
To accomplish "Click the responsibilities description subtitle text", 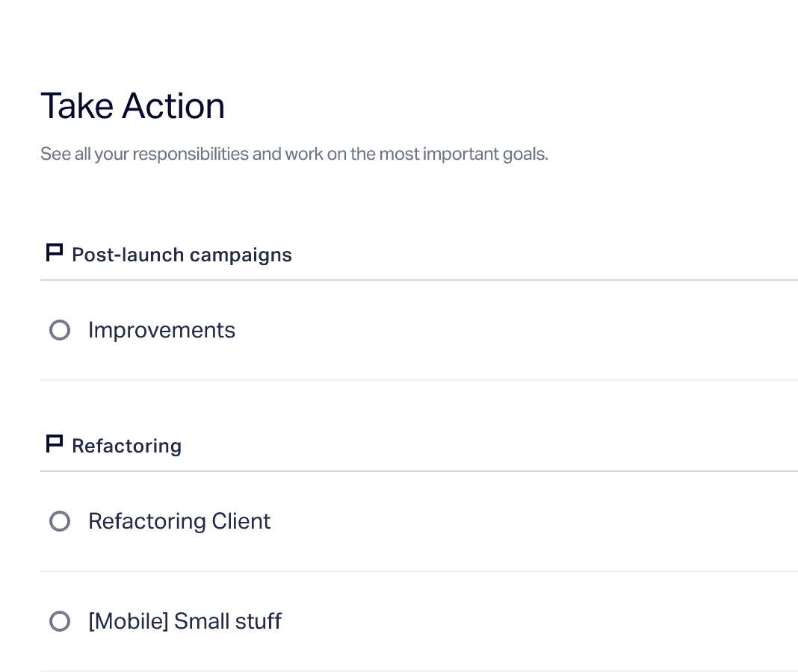I will coord(294,154).
